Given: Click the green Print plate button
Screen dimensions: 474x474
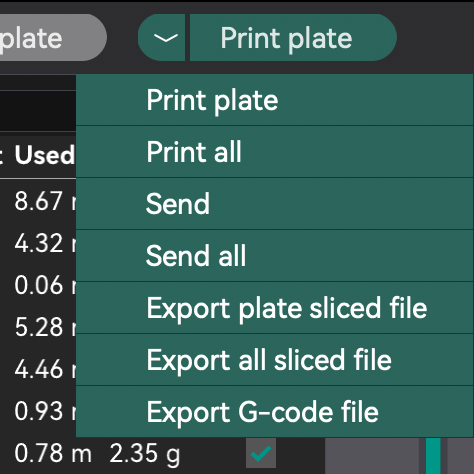Looking at the screenshot, I should (293, 38).
